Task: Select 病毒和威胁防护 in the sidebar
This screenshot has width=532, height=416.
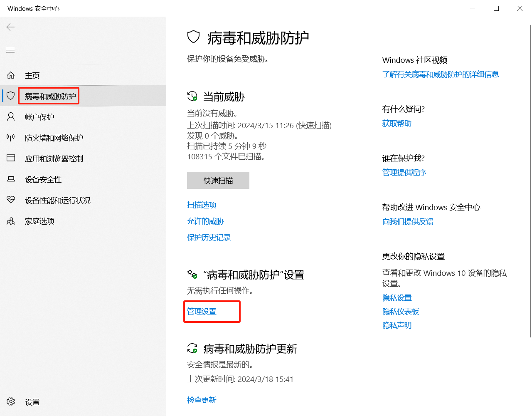Action: [x=83, y=96]
